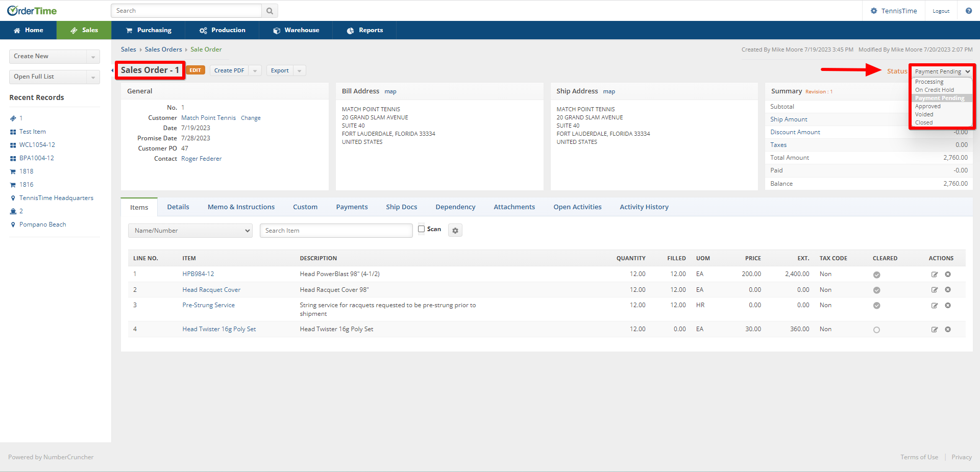Screen dimensions: 980x472
Task: Toggle cleared status for HPB984-12 line
Action: 876,275
